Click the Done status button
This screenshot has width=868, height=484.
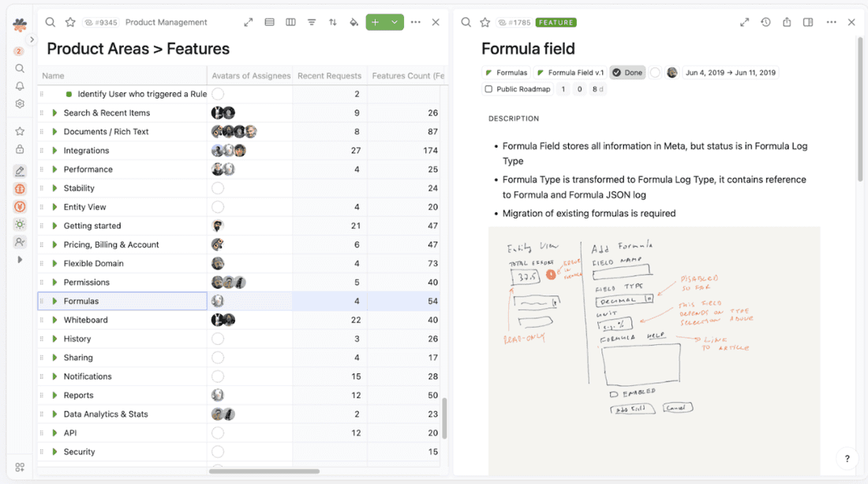pyautogui.click(x=627, y=72)
